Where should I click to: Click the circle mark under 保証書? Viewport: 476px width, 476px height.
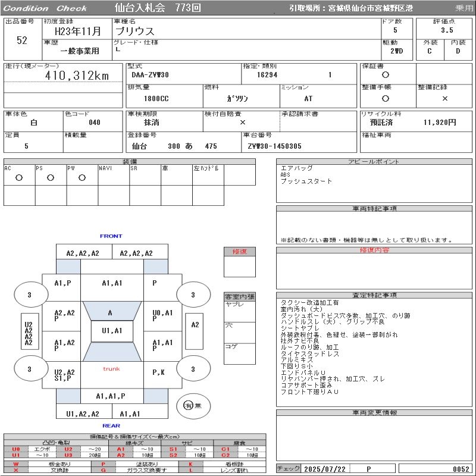coord(386,75)
